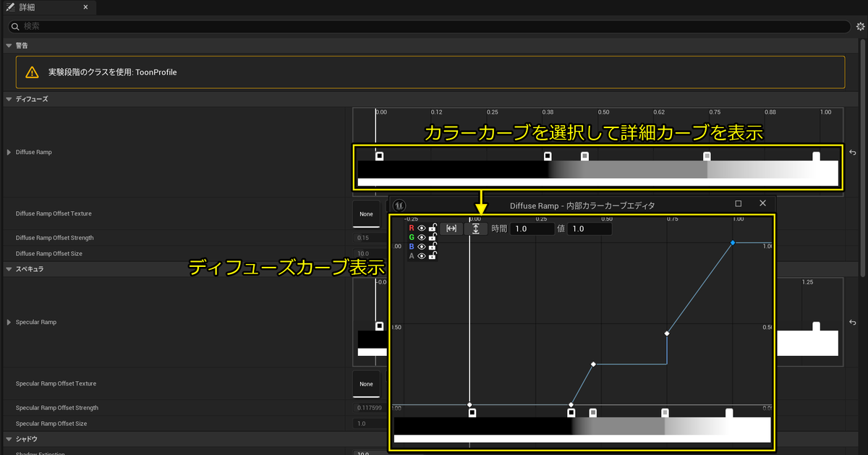The width and height of the screenshot is (868, 455).
Task: Select Diffuse Ramp first color stop at 0.00
Action: coord(379,156)
